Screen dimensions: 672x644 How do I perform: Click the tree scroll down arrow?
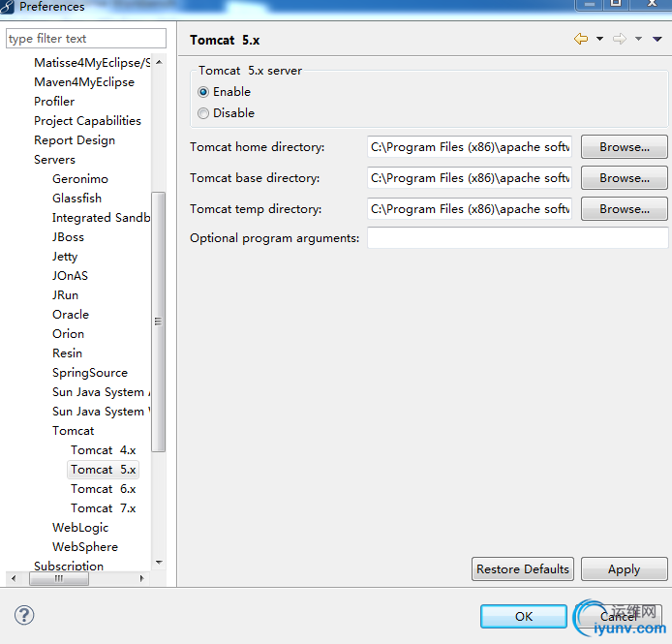click(159, 562)
